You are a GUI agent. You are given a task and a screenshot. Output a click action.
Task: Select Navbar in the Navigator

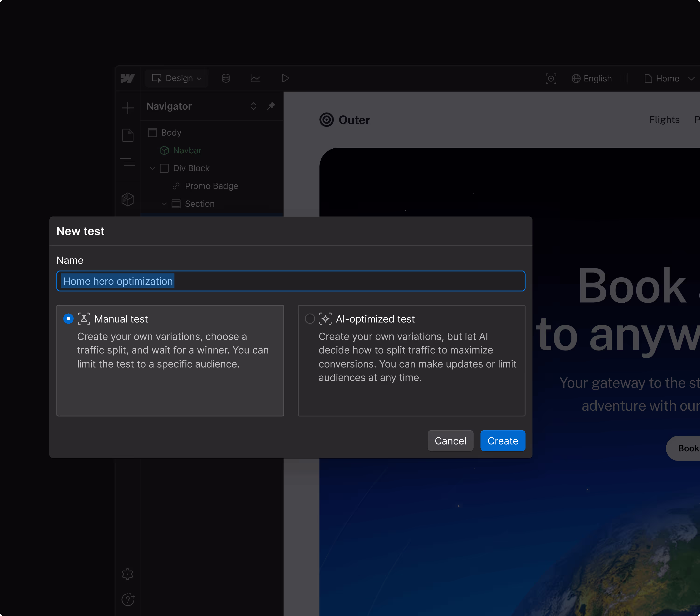click(187, 150)
